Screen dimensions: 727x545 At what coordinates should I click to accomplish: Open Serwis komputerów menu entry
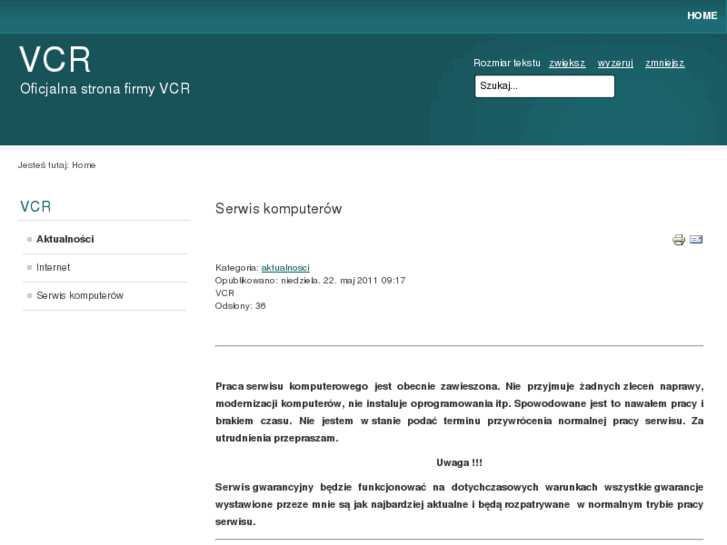coord(80,295)
